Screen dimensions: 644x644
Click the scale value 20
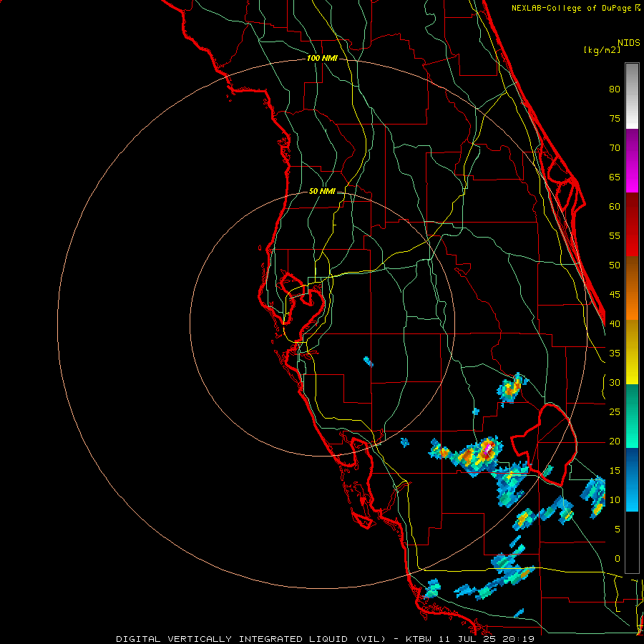(615, 441)
